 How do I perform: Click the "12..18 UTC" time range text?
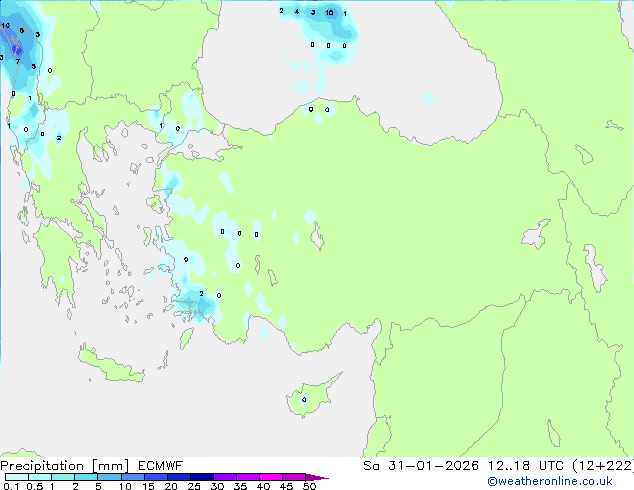[x=526, y=466]
